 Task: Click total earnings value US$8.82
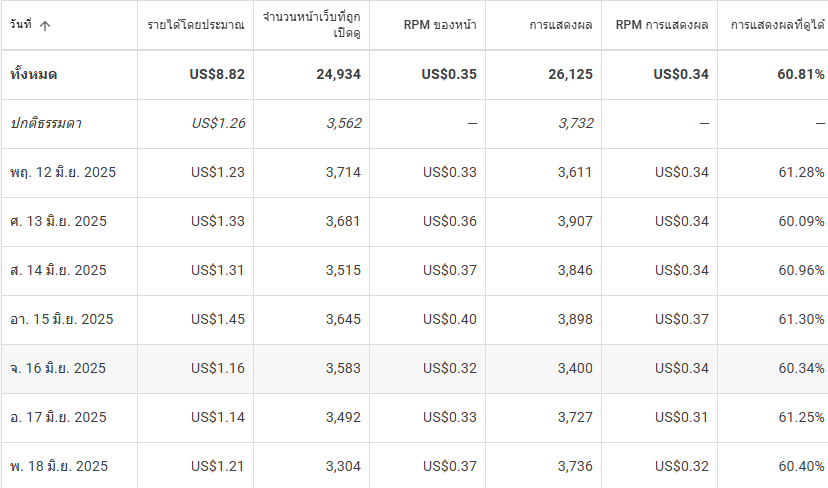pyautogui.click(x=217, y=74)
